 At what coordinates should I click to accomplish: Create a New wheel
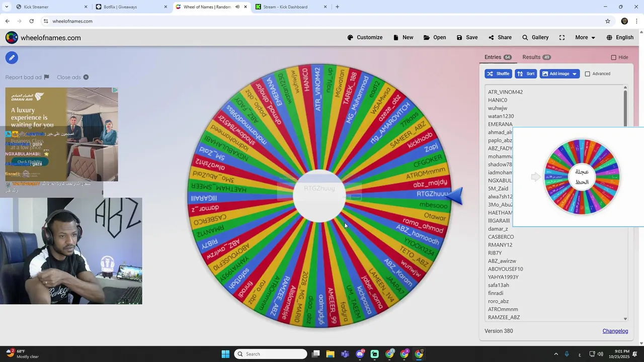point(403,37)
